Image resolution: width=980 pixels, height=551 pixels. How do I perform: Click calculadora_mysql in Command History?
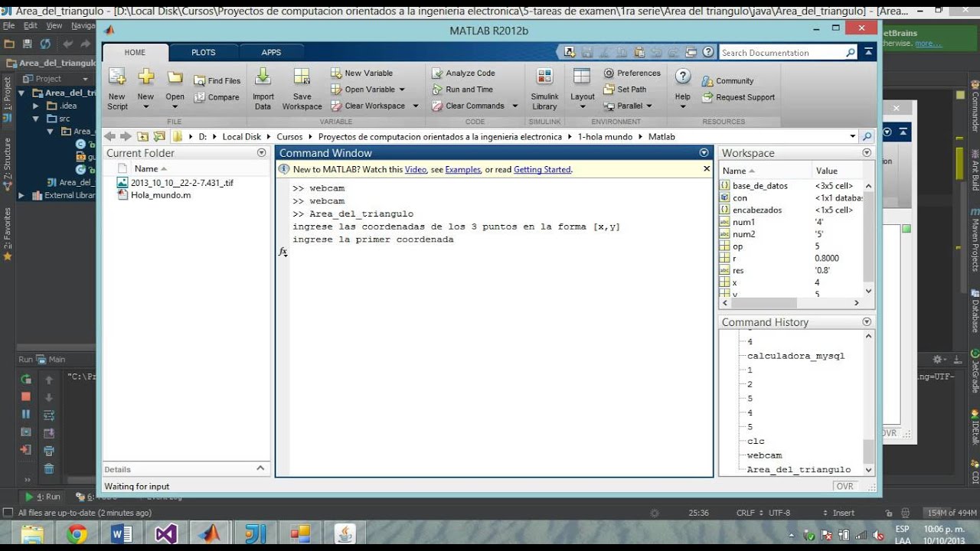click(795, 356)
